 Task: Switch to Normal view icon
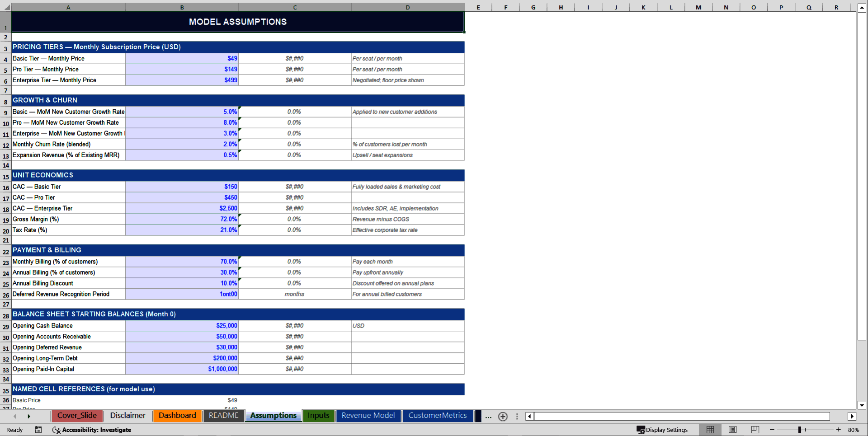click(x=710, y=430)
